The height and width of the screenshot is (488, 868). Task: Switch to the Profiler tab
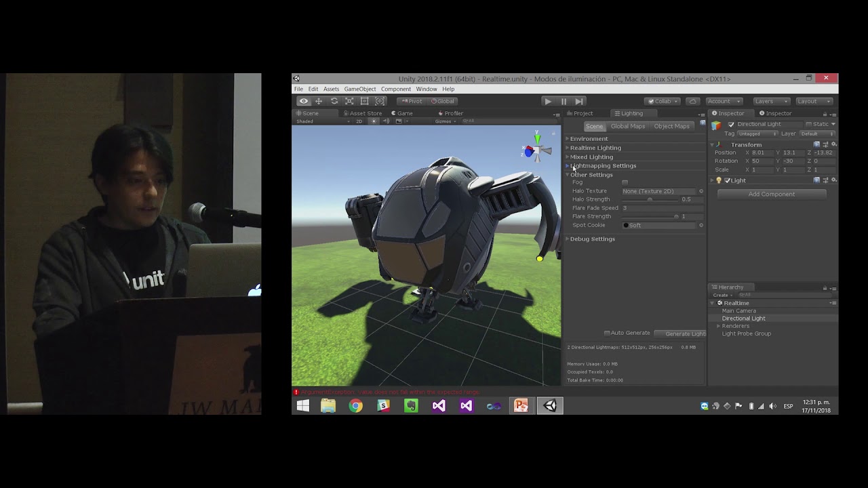pos(450,113)
